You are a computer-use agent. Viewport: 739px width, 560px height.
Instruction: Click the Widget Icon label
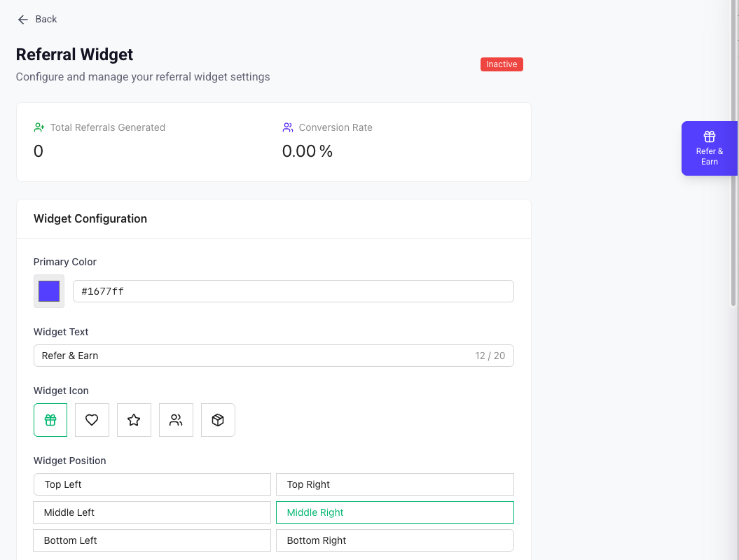click(x=61, y=391)
